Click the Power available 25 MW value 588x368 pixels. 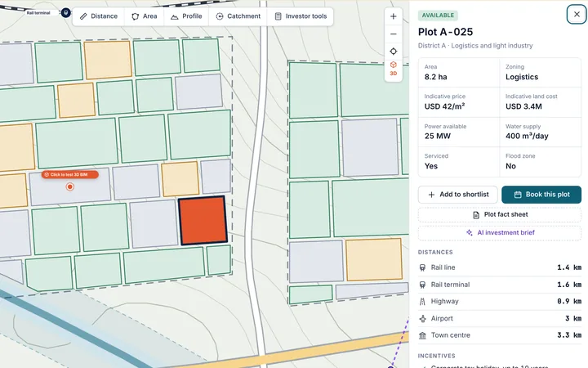point(438,136)
